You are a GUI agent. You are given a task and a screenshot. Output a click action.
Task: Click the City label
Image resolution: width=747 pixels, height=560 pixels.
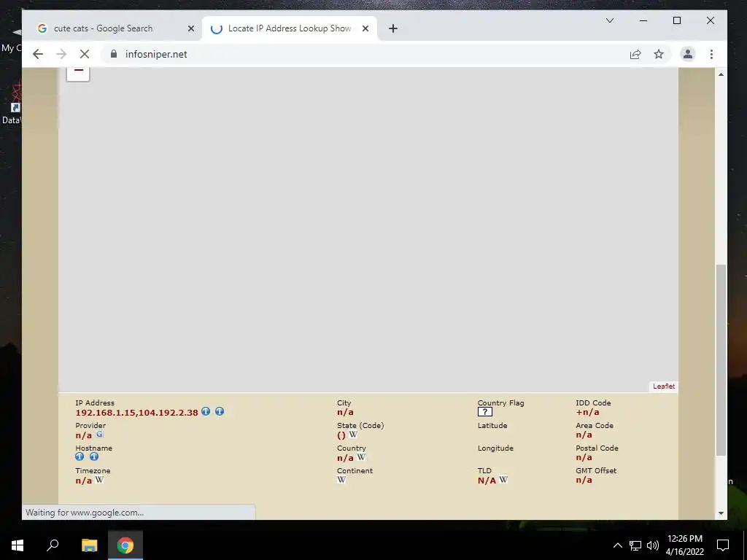[344, 402]
